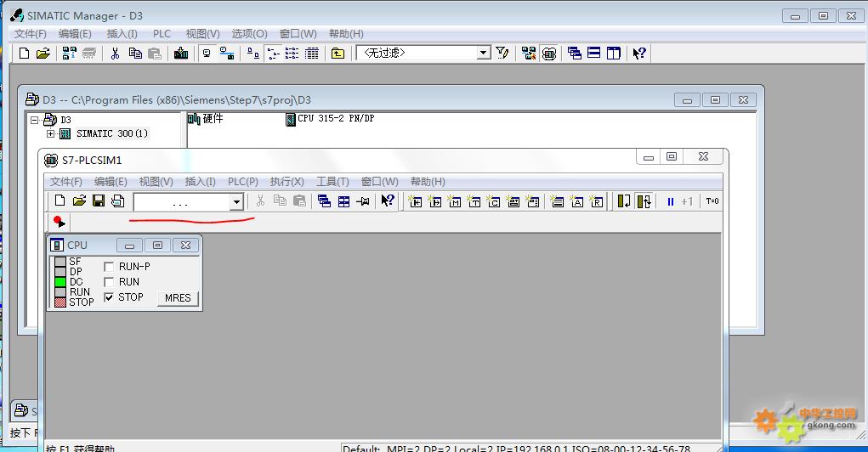868x452 pixels.
Task: Click Online view icon in SIMATIC Manager toolbar
Action: coord(207,54)
